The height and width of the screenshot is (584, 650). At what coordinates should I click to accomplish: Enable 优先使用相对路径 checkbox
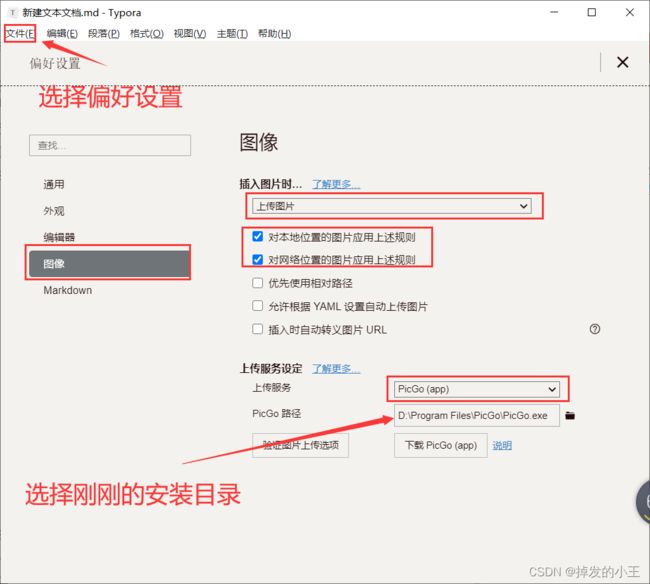[x=257, y=283]
